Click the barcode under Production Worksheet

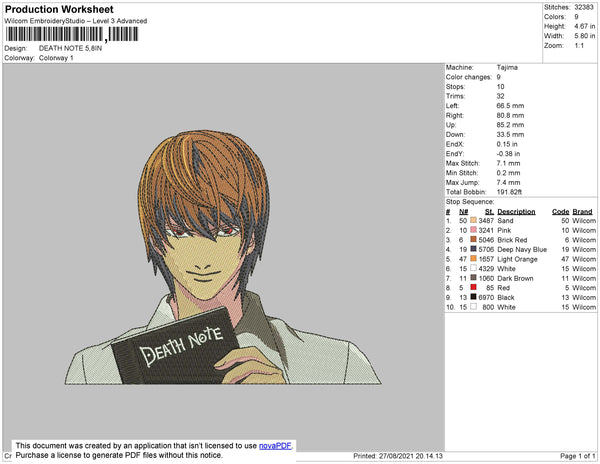(x=72, y=34)
